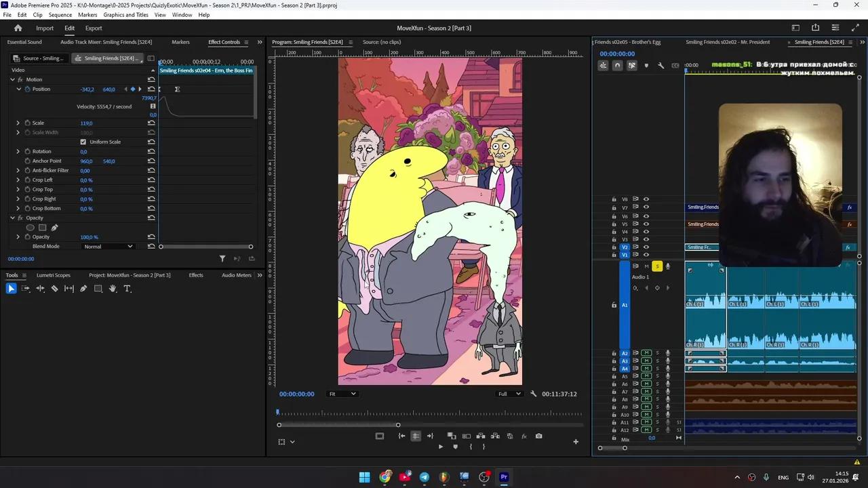868x488 pixels.
Task: Open the Sequence menu
Action: pyautogui.click(x=60, y=14)
